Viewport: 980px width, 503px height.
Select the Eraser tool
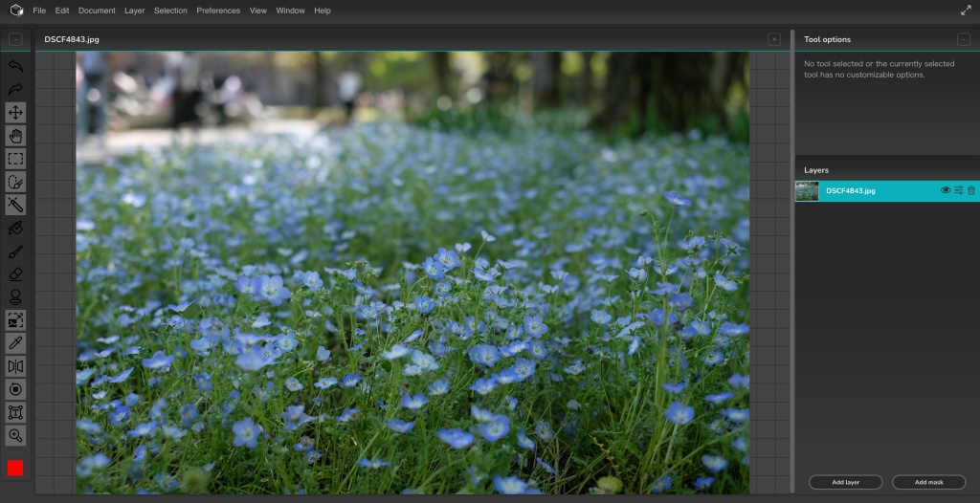(15, 274)
